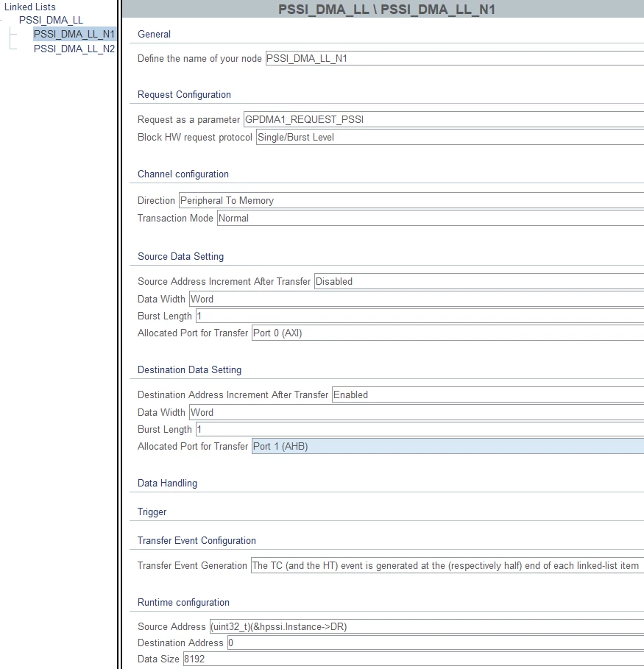Click the Channel configuration header
644x669 pixels.
click(x=183, y=174)
